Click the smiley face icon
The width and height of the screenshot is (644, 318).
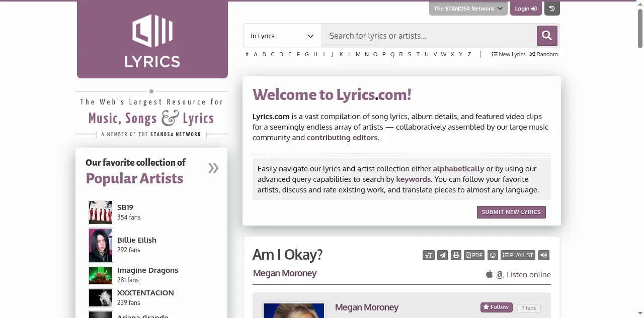(x=493, y=255)
